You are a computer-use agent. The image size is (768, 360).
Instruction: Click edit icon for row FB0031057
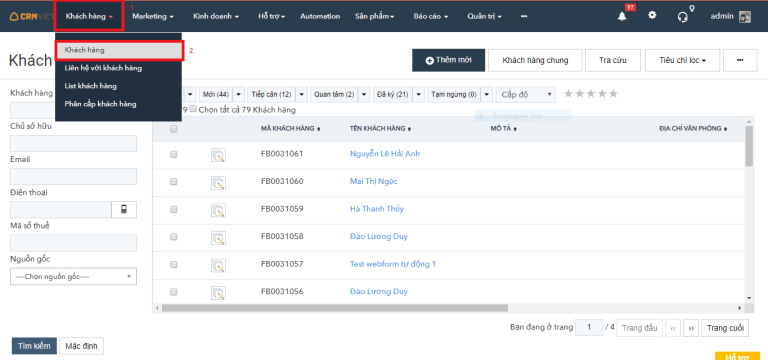(x=218, y=265)
